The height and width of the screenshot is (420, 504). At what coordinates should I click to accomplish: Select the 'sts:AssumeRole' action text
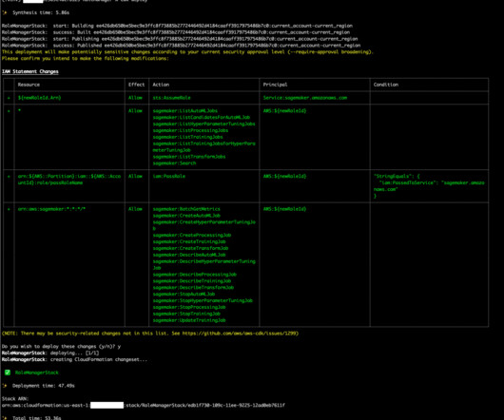[171, 98]
